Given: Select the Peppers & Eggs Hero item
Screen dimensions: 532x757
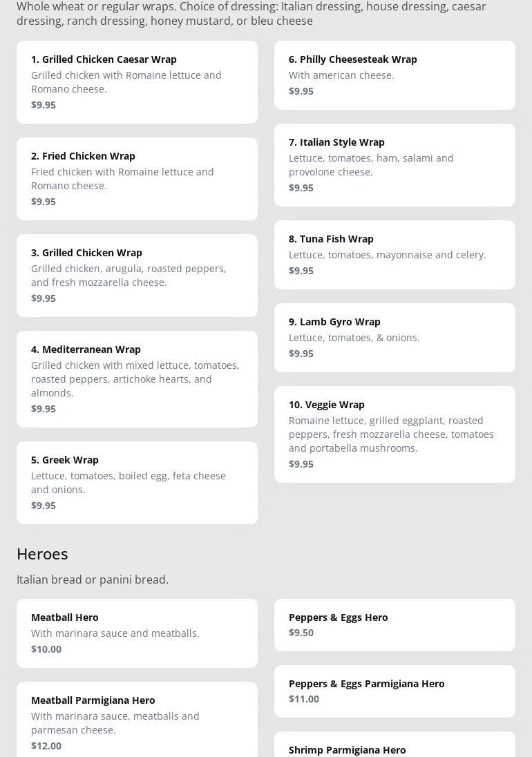Looking at the screenshot, I should pyautogui.click(x=395, y=625).
